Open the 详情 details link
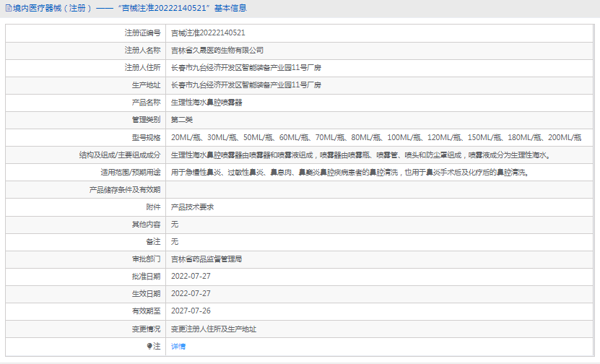This screenshot has height=364, width=600. [178, 347]
